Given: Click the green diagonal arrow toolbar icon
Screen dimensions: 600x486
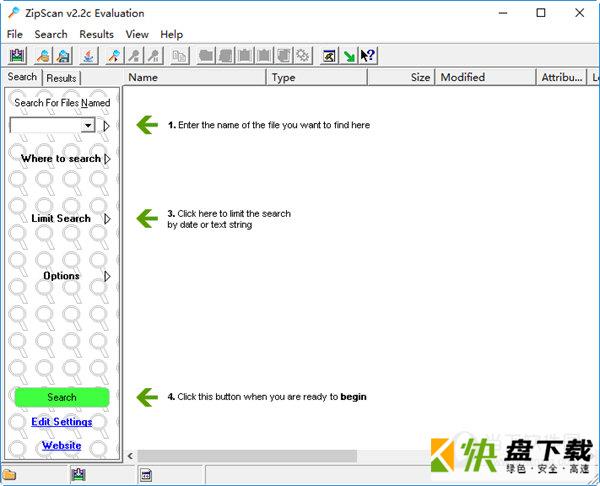Looking at the screenshot, I should coord(349,56).
